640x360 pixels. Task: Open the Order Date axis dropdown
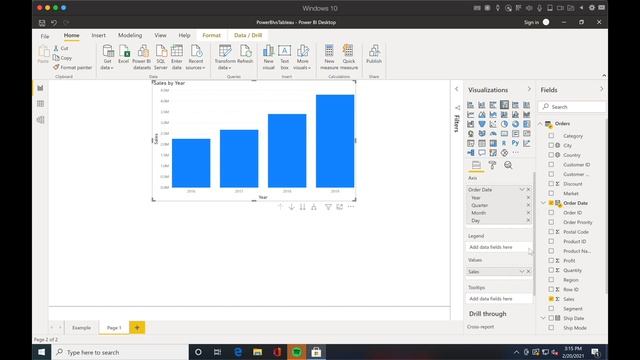pos(522,190)
